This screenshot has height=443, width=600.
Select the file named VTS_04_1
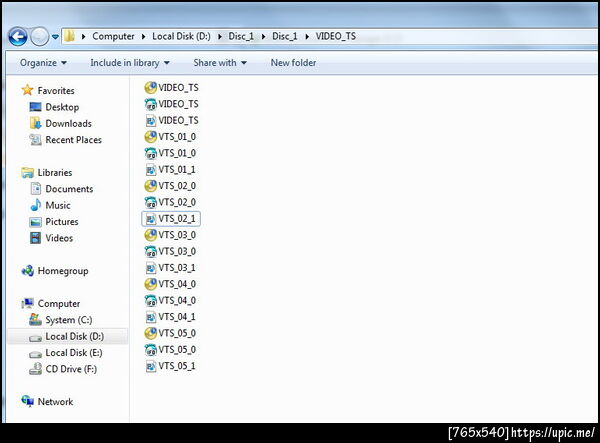[170, 317]
